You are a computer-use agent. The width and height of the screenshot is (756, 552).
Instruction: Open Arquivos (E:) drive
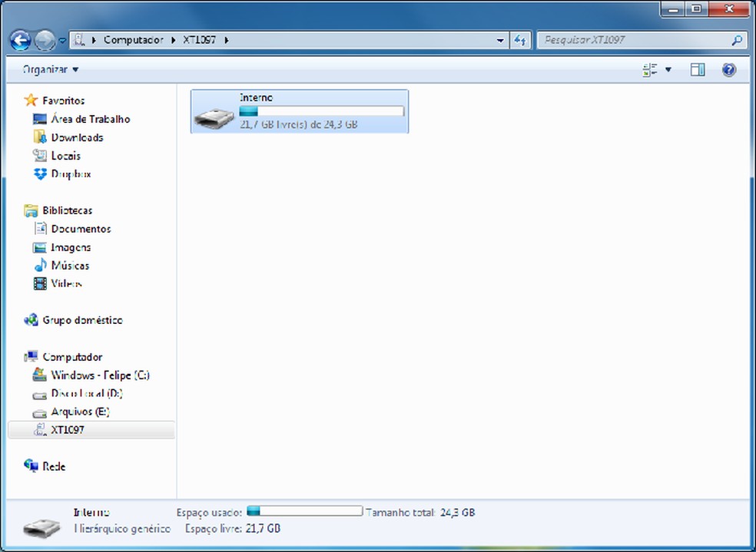[x=80, y=412]
